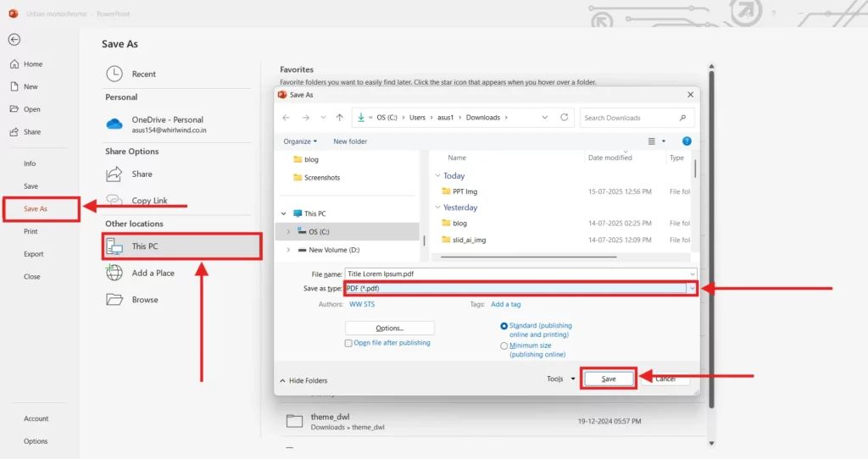Expand the Organize dropdown menu
Image resolution: width=868 pixels, height=459 pixels.
tap(301, 141)
